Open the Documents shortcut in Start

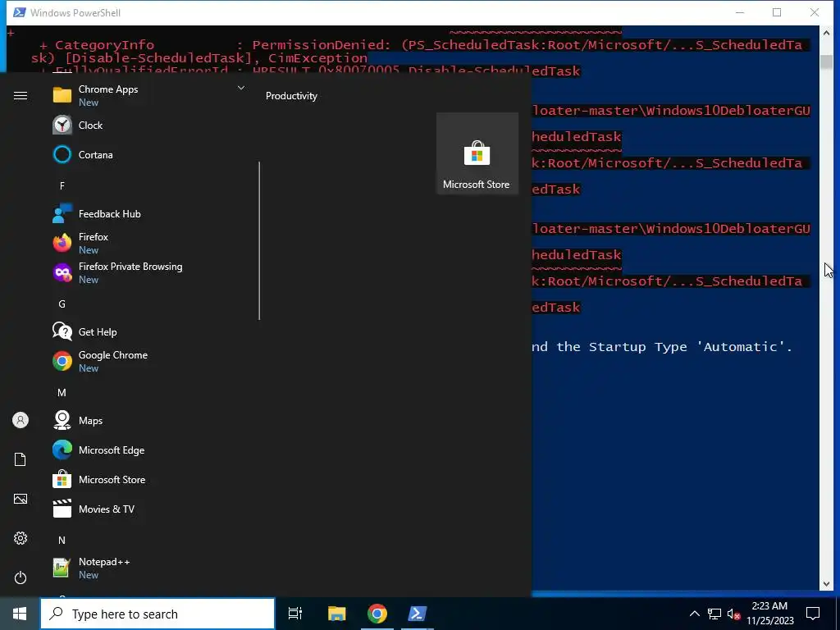click(x=21, y=459)
